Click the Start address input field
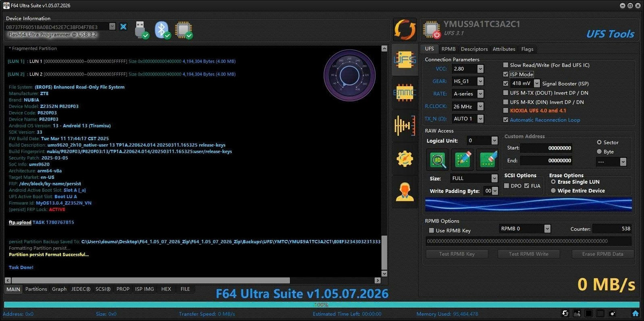This screenshot has height=321, width=644. tap(547, 148)
